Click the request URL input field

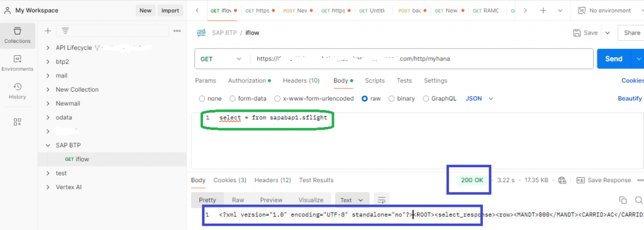(421, 58)
